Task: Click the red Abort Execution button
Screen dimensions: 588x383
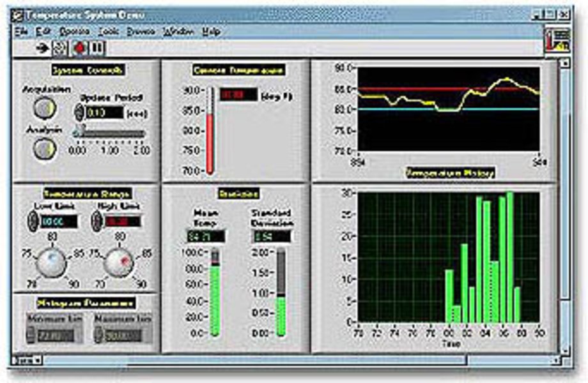Action: coord(79,48)
